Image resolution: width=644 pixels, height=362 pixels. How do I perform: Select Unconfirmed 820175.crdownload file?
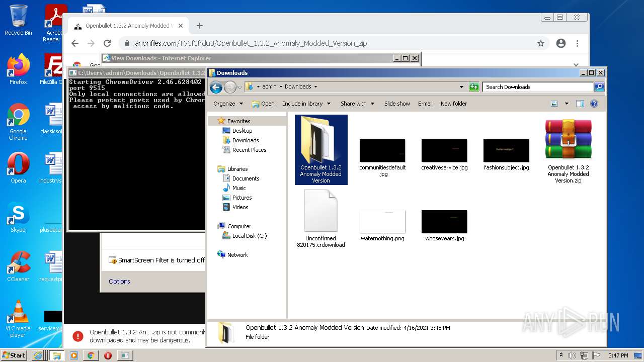pyautogui.click(x=321, y=219)
